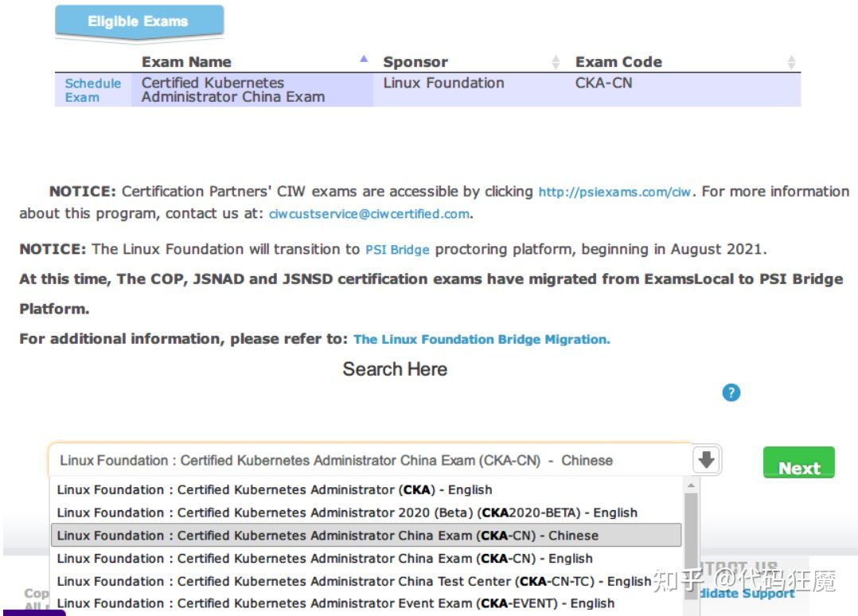Screen dimensions: 858x616
Task: Select Certified Kubernetes Administrator (CKA) - English option
Action: point(275,489)
